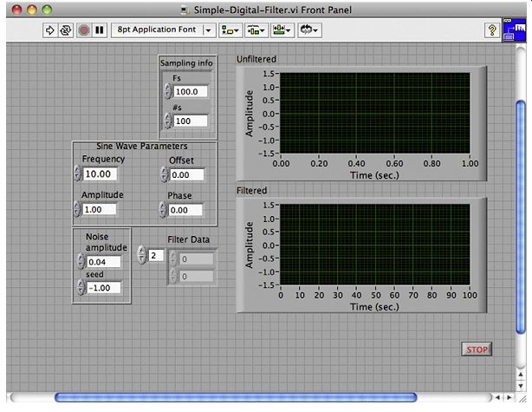Click the context help question mark button
The height and width of the screenshot is (412, 532).
491,30
